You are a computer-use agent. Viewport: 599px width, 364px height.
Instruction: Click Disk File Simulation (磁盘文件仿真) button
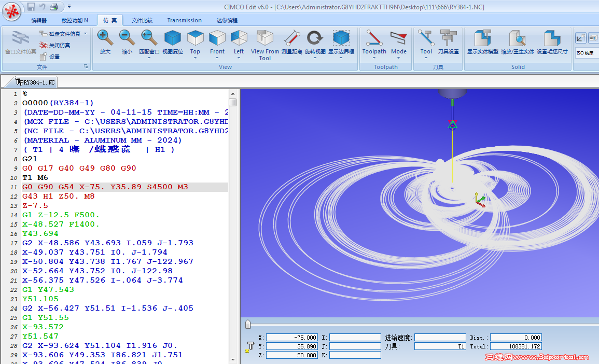pyautogui.click(x=60, y=34)
